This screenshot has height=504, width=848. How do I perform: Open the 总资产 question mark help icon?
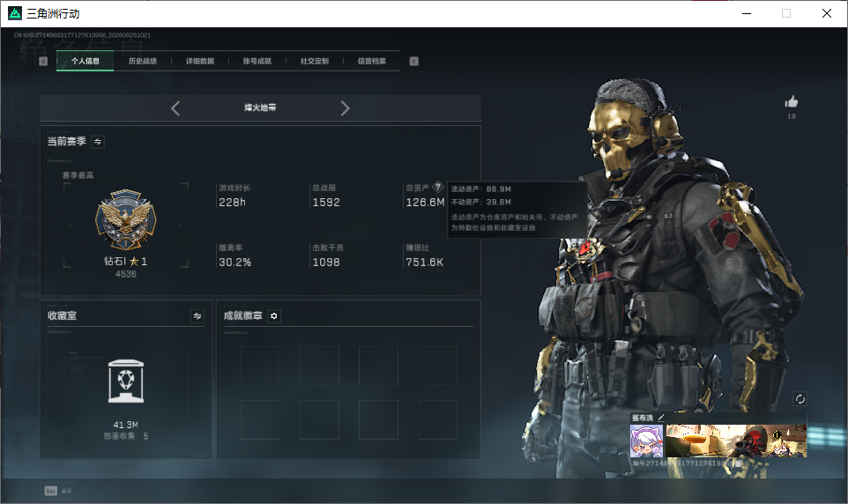[438, 187]
